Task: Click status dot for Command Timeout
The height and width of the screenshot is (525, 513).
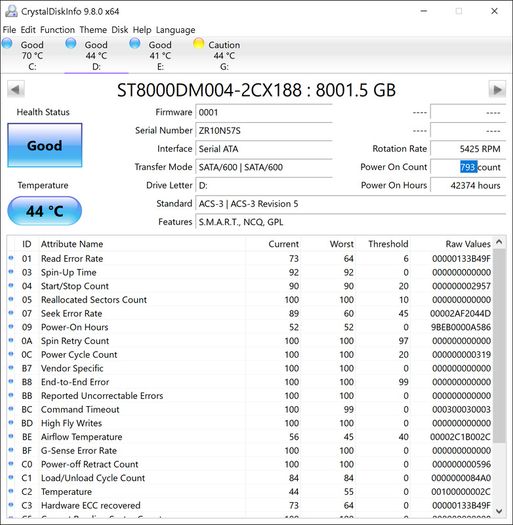Action: (11, 409)
